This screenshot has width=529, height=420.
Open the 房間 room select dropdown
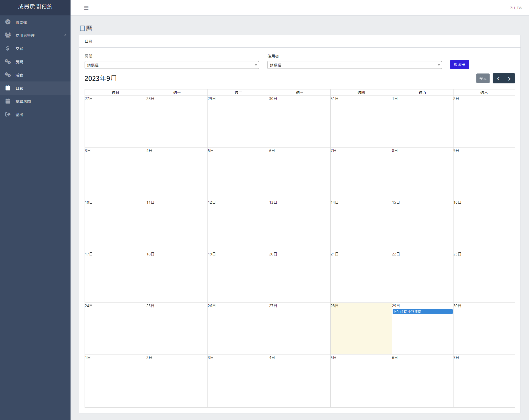click(172, 65)
